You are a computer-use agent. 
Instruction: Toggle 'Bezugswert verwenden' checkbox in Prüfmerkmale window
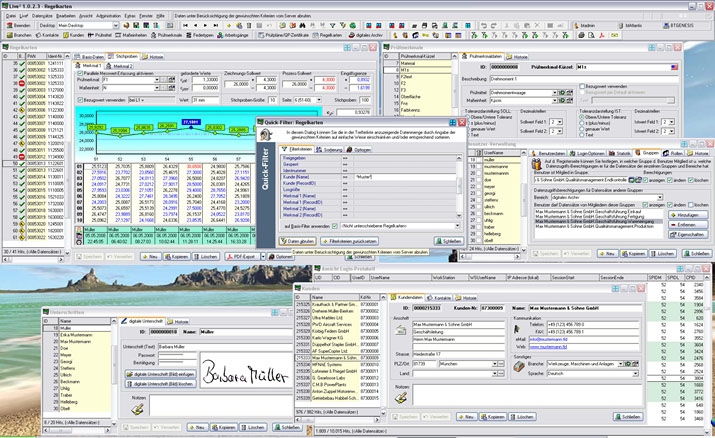point(582,86)
